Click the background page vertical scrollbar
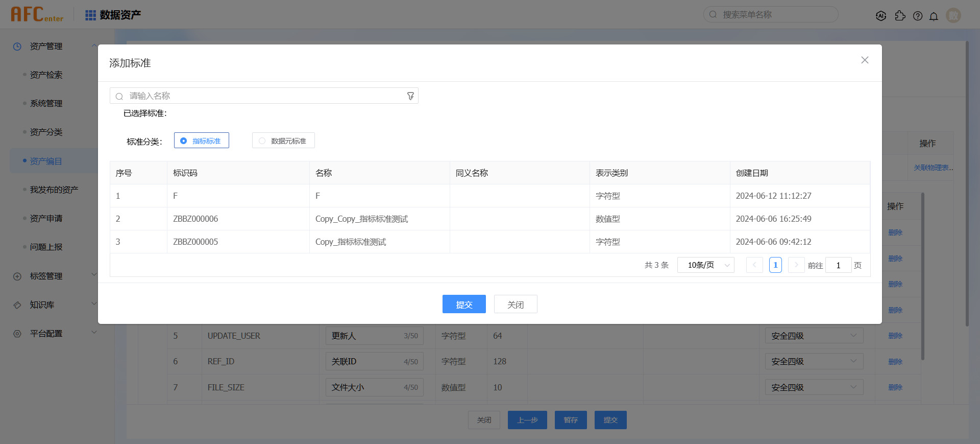This screenshot has width=980, height=444. [967, 184]
